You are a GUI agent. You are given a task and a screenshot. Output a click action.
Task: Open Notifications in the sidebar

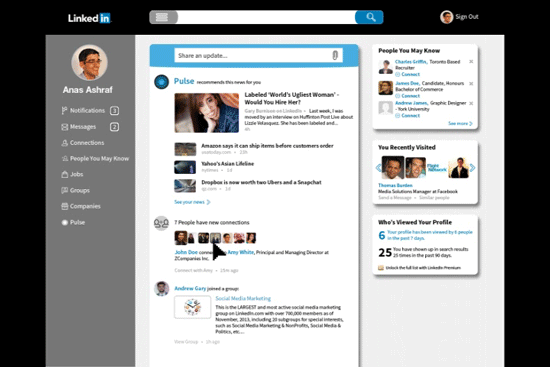pos(90,111)
